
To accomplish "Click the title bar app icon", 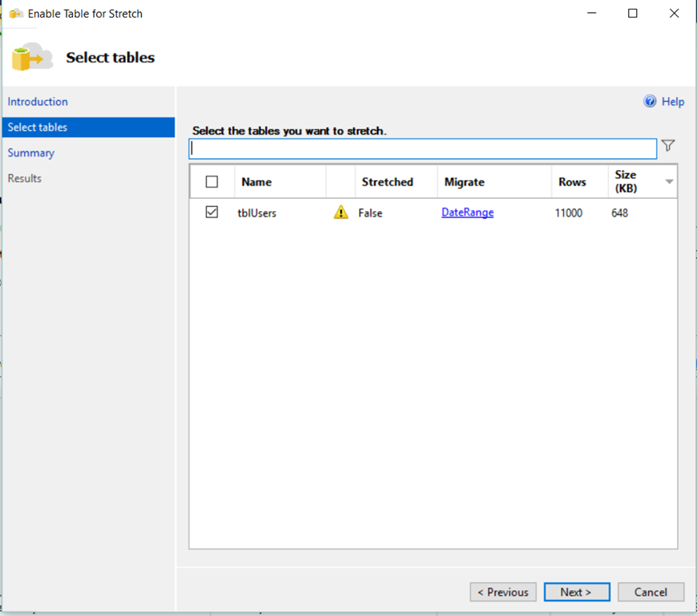I will tap(15, 14).
